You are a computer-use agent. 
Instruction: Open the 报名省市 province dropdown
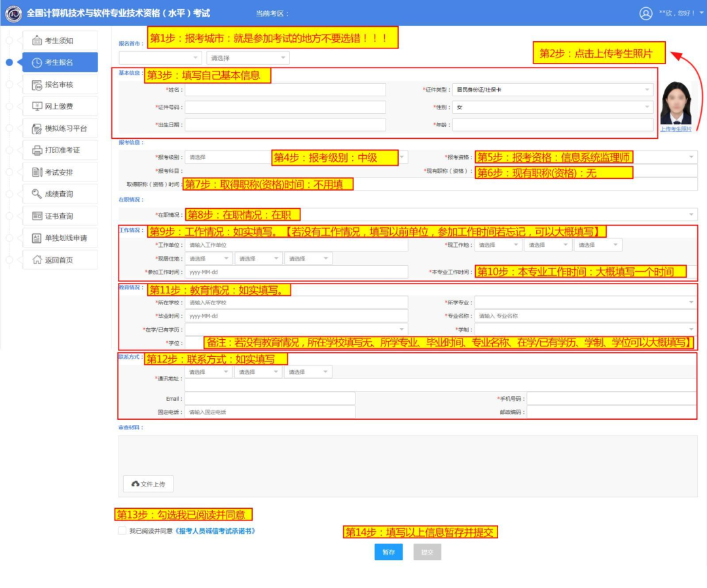pyautogui.click(x=160, y=58)
